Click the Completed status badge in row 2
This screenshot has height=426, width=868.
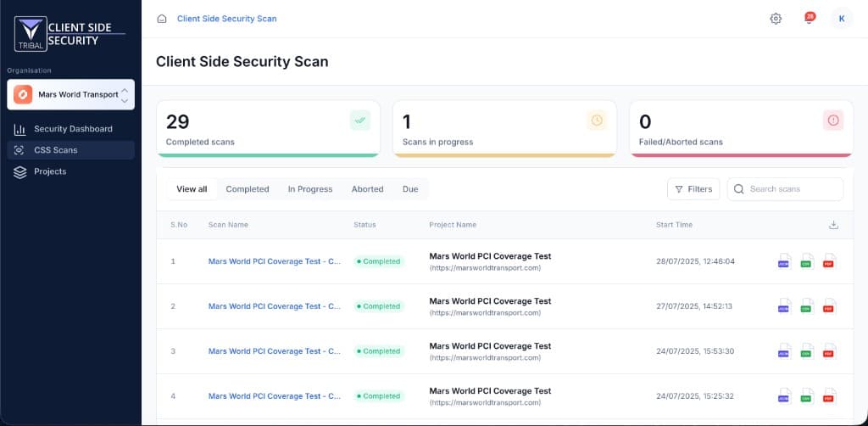pyautogui.click(x=379, y=306)
